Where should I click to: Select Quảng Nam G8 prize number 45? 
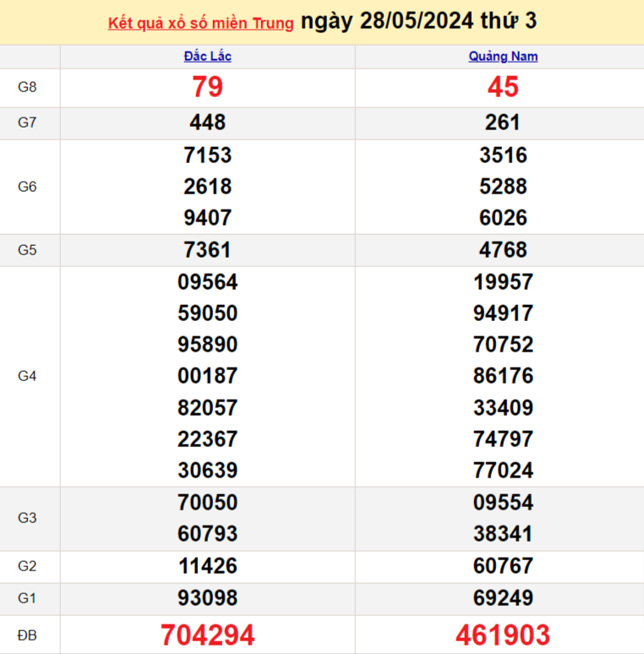tap(503, 87)
